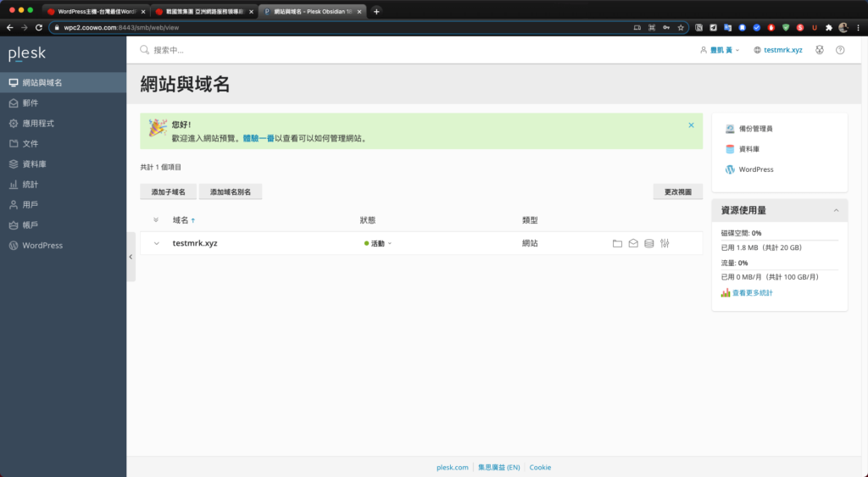Click the search magnifier icon
This screenshot has width=868, height=477.
click(x=144, y=50)
